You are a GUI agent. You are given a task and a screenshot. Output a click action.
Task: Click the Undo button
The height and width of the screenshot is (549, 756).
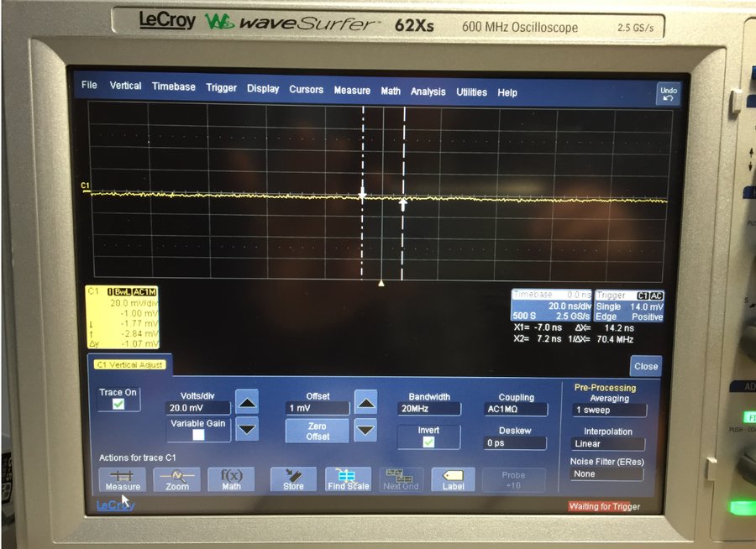click(669, 94)
